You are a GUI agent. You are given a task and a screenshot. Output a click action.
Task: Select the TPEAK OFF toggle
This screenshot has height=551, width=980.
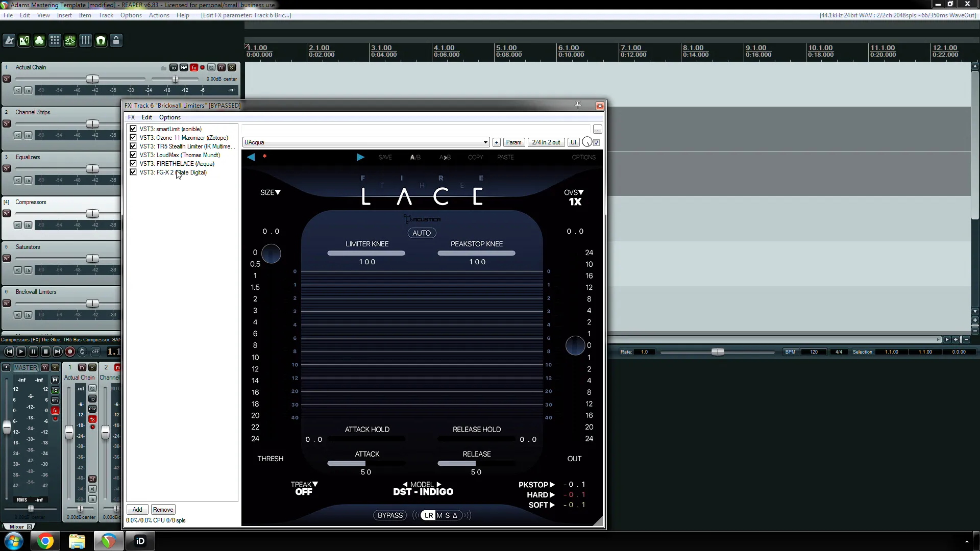[304, 488]
